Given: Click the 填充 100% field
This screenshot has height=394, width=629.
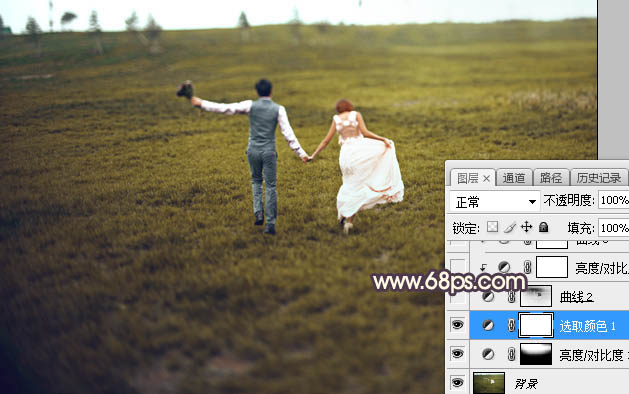Looking at the screenshot, I should pyautogui.click(x=613, y=228).
